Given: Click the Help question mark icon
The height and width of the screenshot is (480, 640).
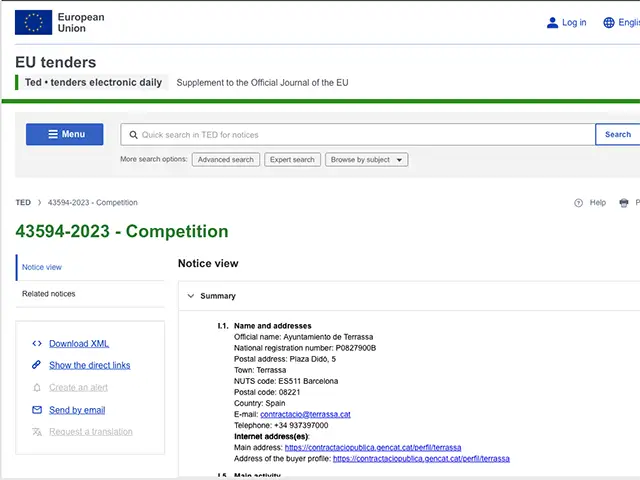Looking at the screenshot, I should (578, 203).
